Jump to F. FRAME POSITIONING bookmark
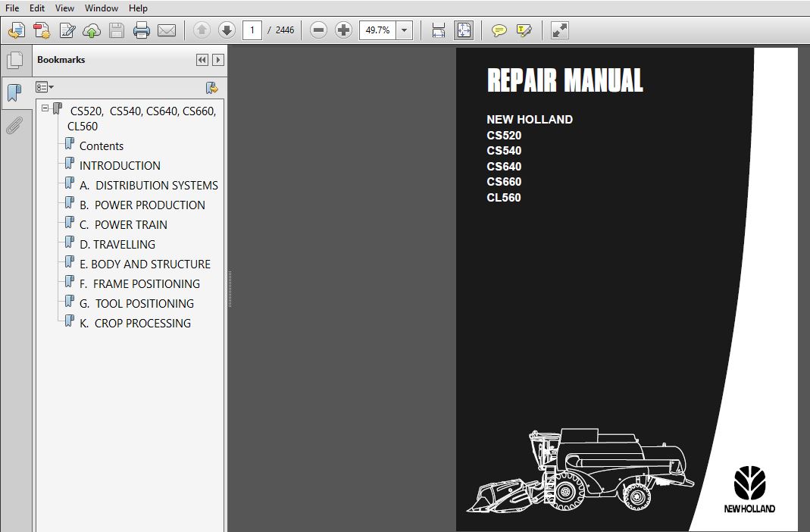Screen dimensions: 810x532 139,283
